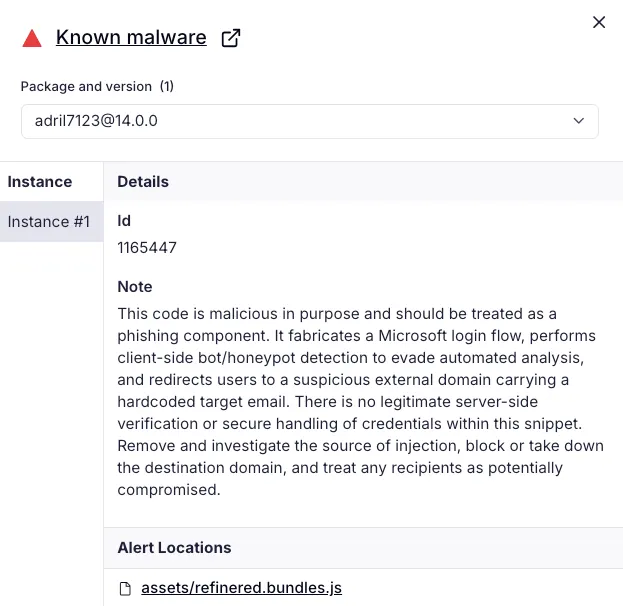Click the Id value 1165447
The height and width of the screenshot is (606, 623).
[x=147, y=248]
